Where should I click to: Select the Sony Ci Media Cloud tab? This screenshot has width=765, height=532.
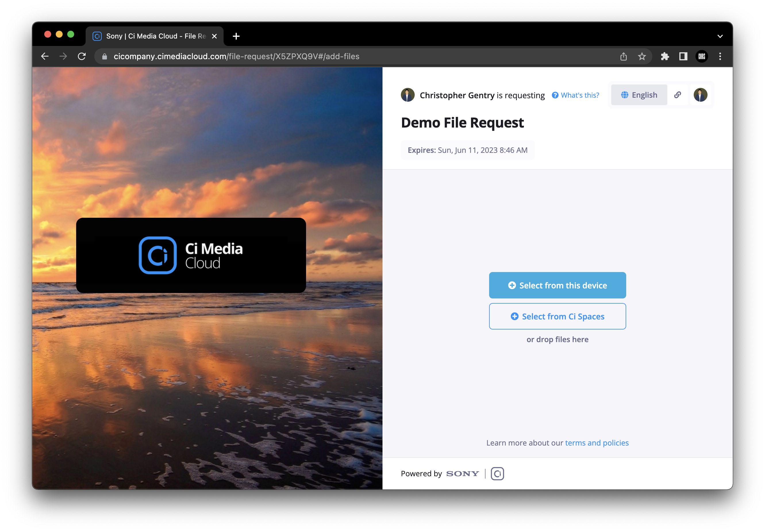click(x=155, y=36)
